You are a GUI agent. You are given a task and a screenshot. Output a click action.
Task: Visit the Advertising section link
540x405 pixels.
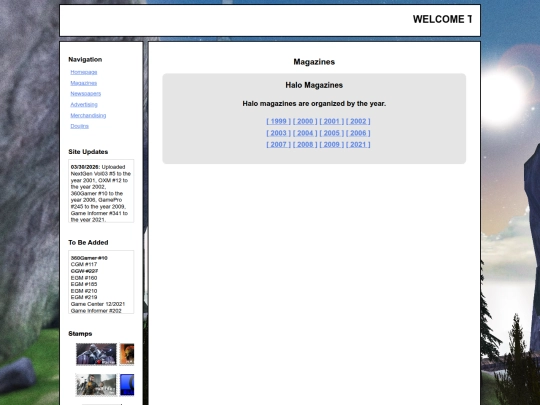[84, 104]
